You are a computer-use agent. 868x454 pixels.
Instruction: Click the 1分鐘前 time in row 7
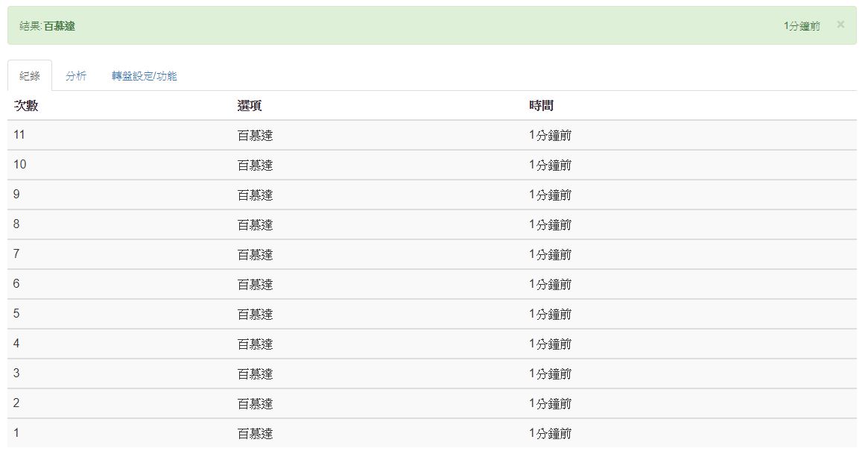[551, 255]
